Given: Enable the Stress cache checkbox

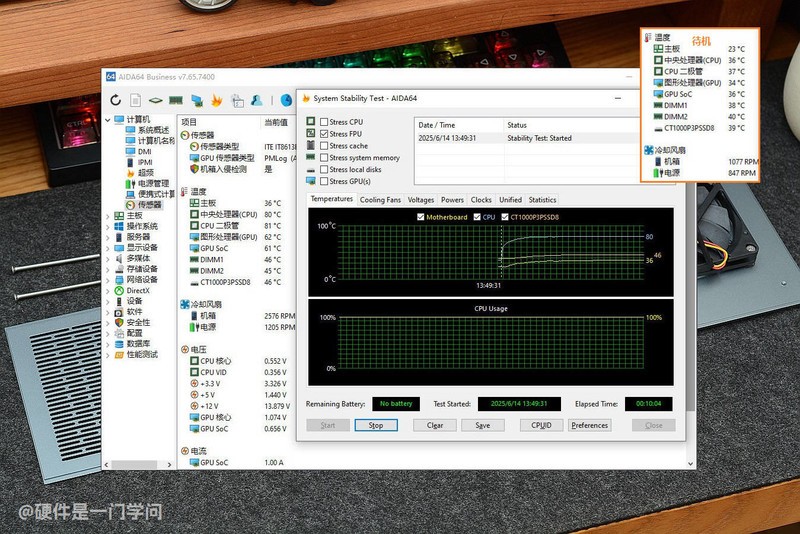Looking at the screenshot, I should (x=323, y=146).
